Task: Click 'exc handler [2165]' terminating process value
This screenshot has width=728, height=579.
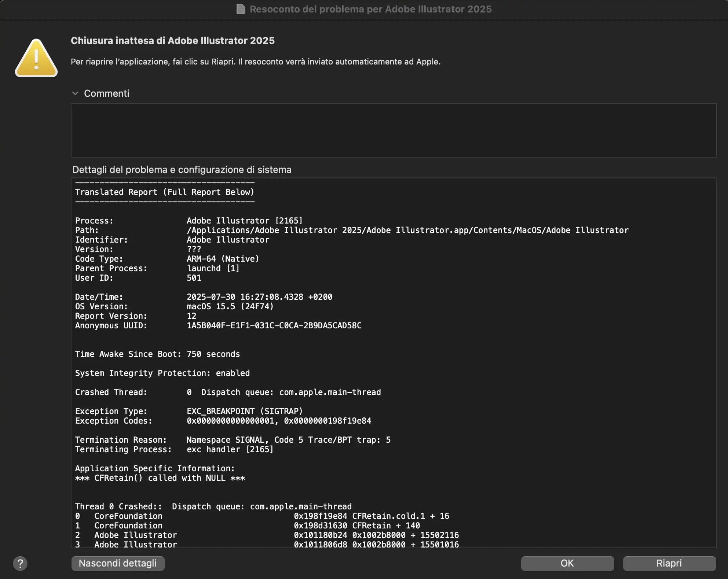Action: (x=230, y=449)
